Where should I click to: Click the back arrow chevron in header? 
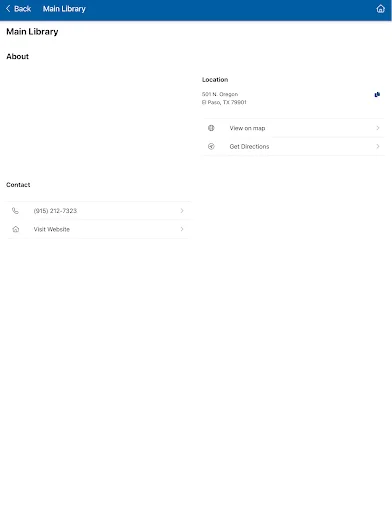[x=8, y=9]
